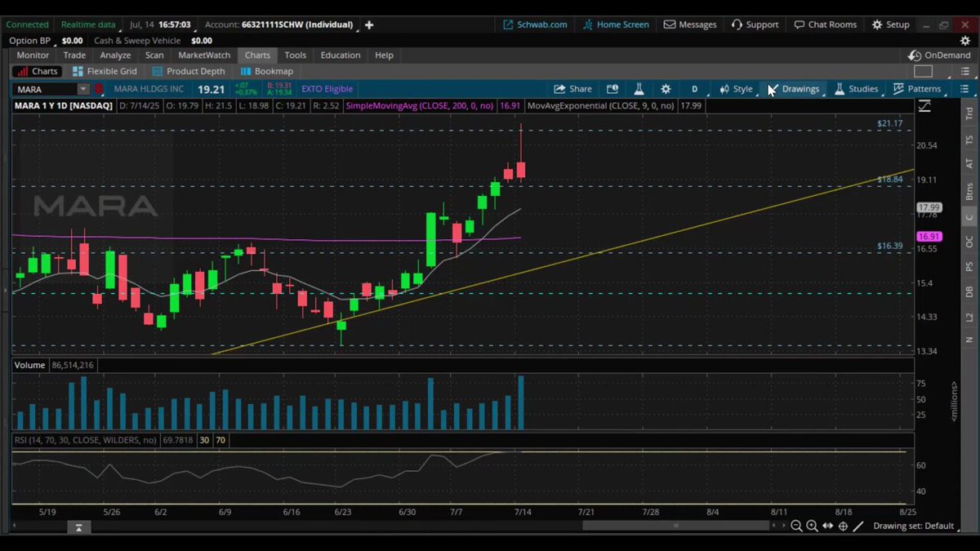Image resolution: width=980 pixels, height=551 pixels.
Task: Open chart settings gear in chart toolbar
Action: (x=666, y=89)
